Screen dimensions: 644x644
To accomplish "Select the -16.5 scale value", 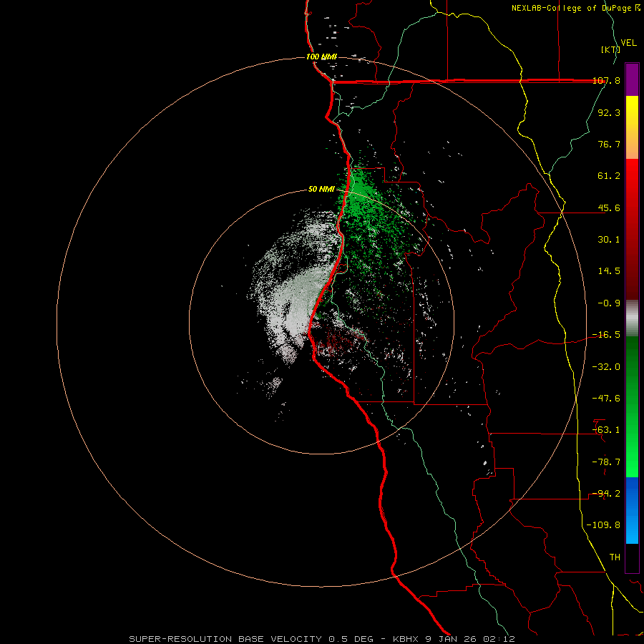I will tap(606, 335).
